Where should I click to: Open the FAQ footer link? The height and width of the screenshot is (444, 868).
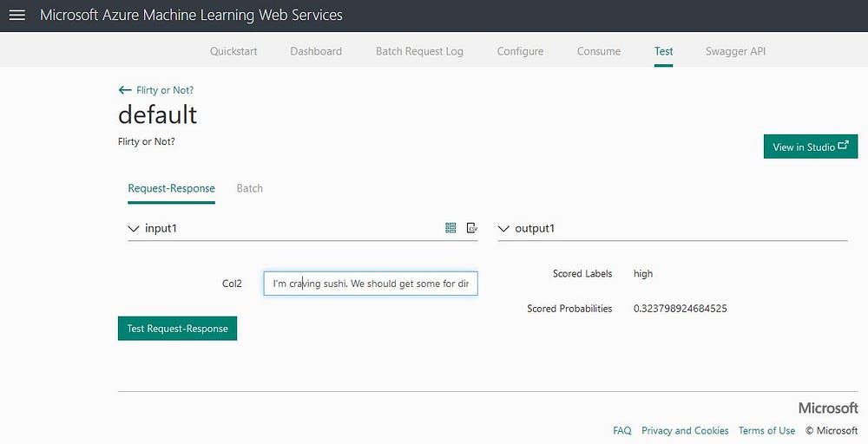(x=621, y=431)
